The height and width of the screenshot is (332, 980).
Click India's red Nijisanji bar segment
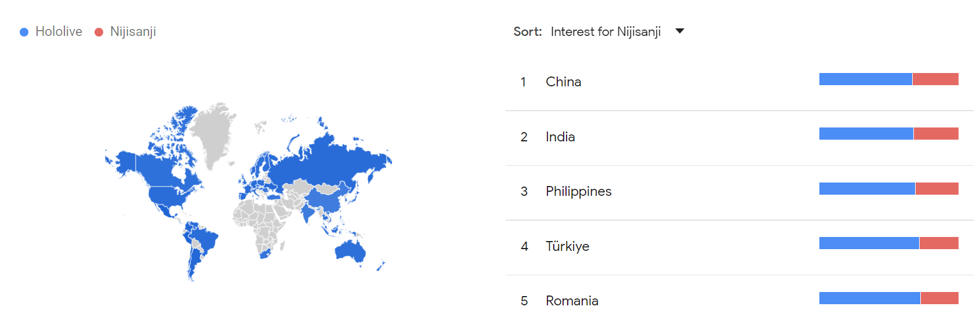coord(936,134)
